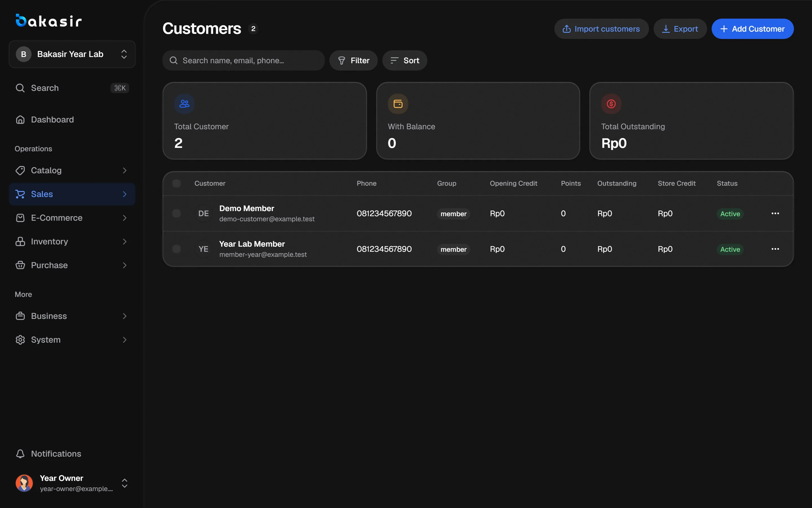Expand the Purchase menu chevron
This screenshot has height=508, width=812.
125,265
